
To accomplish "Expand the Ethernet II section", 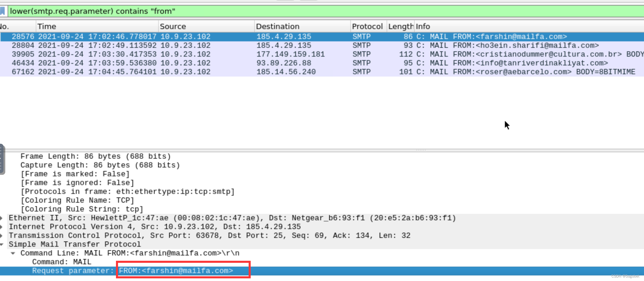I will (x=1, y=218).
